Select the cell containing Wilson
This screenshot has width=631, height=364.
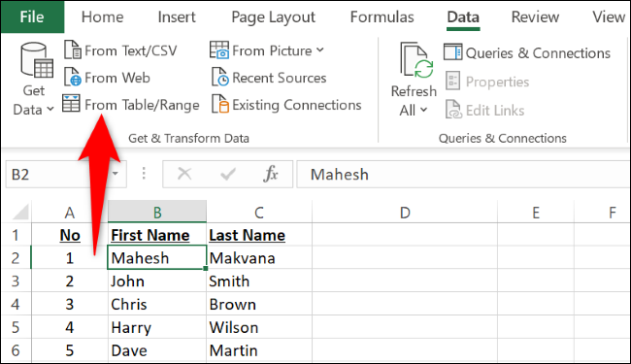point(259,327)
